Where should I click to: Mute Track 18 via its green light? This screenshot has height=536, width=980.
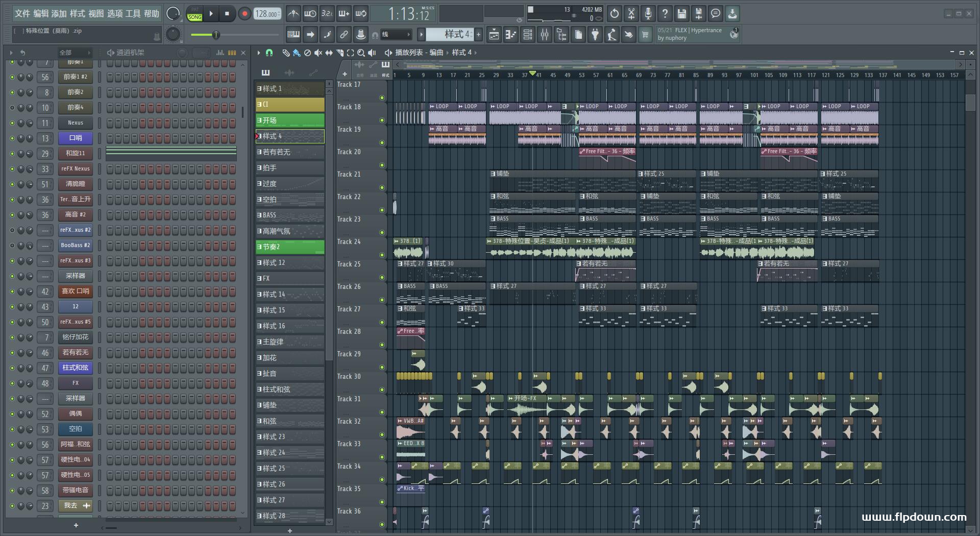pos(382,120)
